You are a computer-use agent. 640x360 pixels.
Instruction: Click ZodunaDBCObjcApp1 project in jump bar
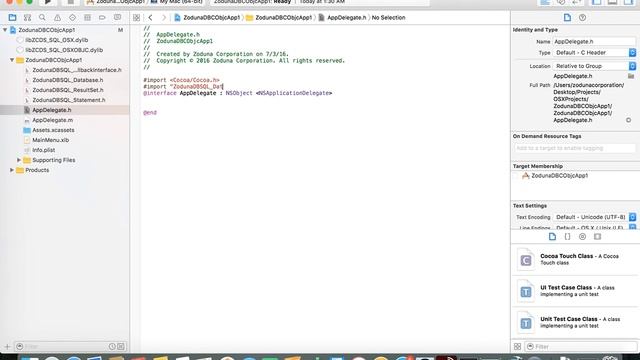(x=207, y=18)
